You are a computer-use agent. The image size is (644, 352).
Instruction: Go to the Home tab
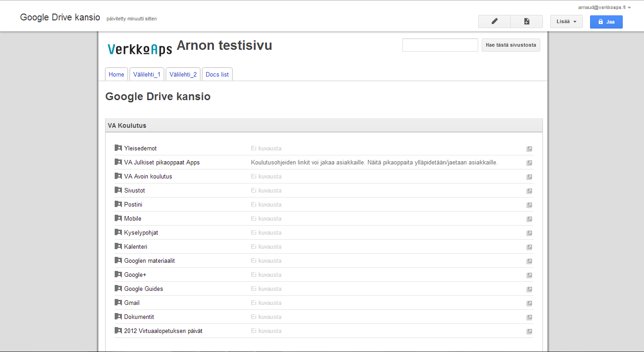pos(116,74)
